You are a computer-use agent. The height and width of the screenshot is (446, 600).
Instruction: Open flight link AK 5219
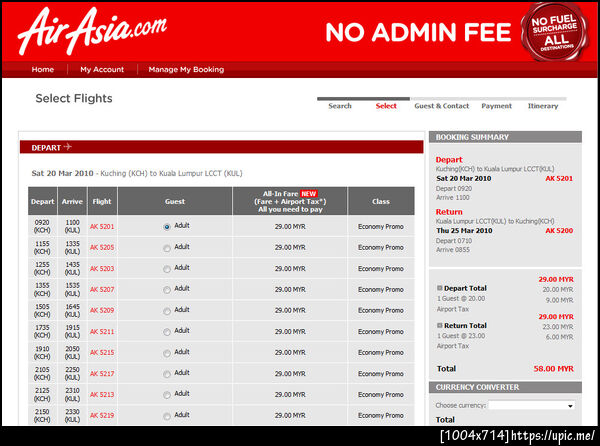102,415
